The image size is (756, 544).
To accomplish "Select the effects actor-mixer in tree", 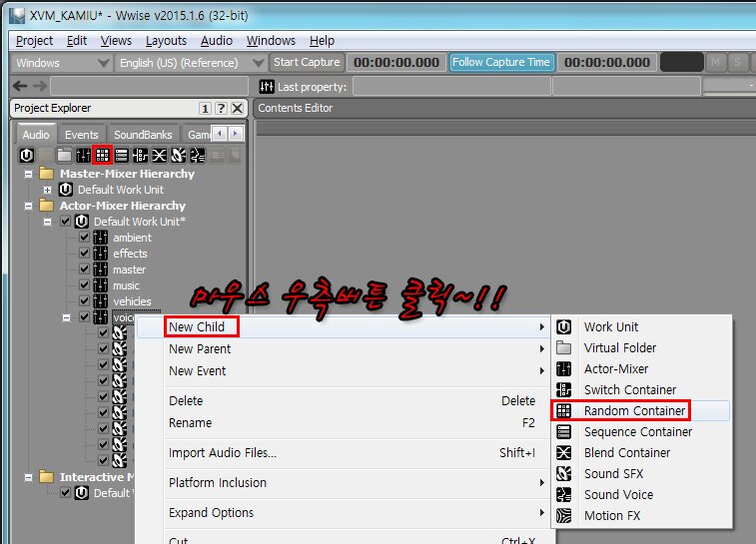I will point(130,254).
